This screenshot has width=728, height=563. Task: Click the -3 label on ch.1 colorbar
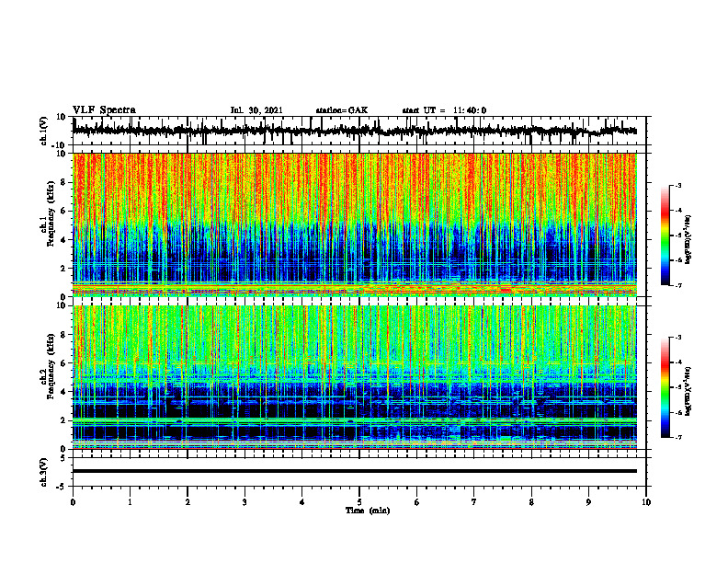pos(678,185)
